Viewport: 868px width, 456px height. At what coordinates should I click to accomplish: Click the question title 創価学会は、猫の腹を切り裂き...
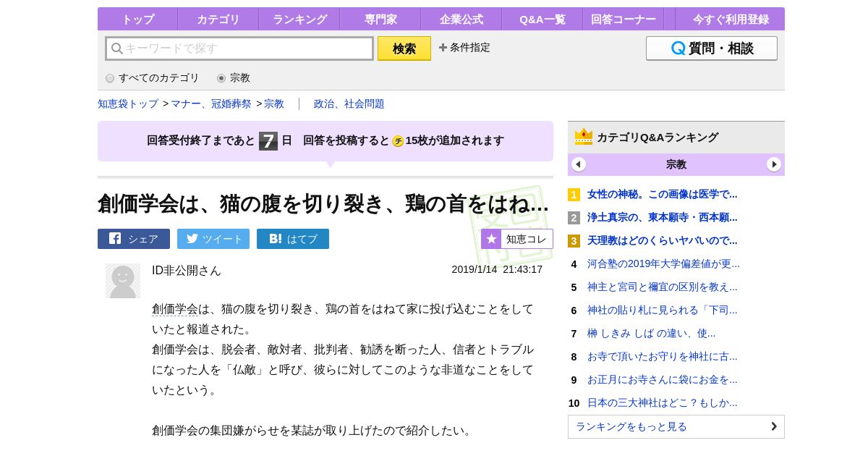tap(323, 203)
